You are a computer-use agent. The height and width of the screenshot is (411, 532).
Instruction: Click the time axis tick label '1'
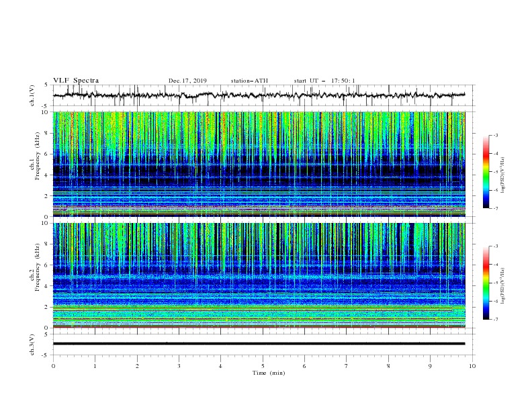[95, 366]
